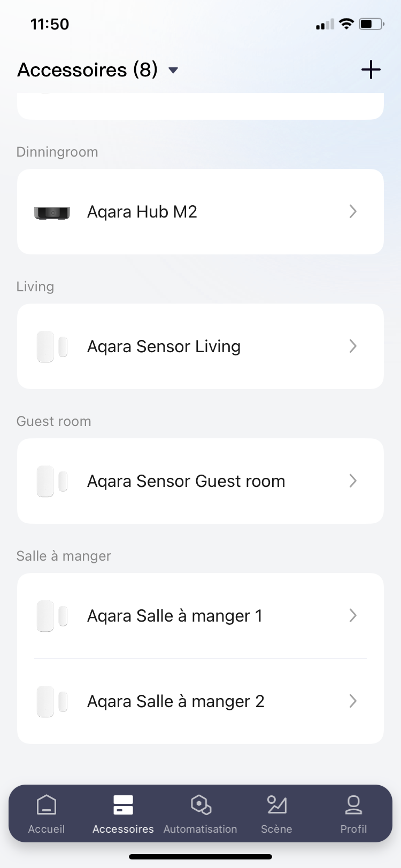Image resolution: width=401 pixels, height=868 pixels.
Task: Tap chevron next to Salle à manger 2
Action: click(x=353, y=701)
